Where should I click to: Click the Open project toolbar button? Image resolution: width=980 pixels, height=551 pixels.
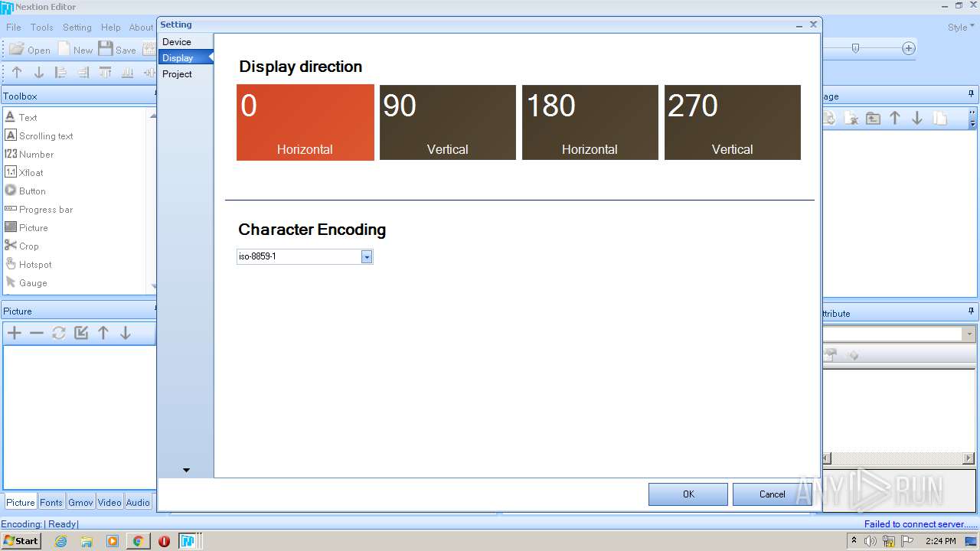click(30, 49)
